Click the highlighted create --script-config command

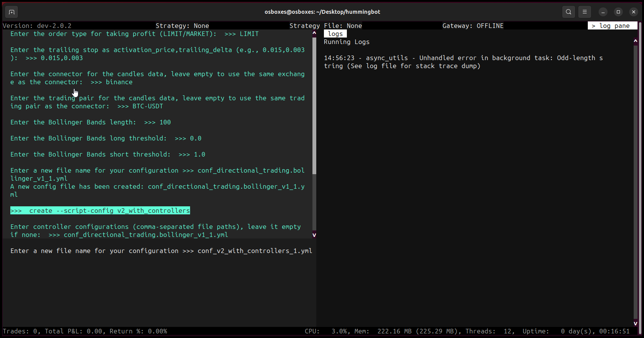coord(100,211)
